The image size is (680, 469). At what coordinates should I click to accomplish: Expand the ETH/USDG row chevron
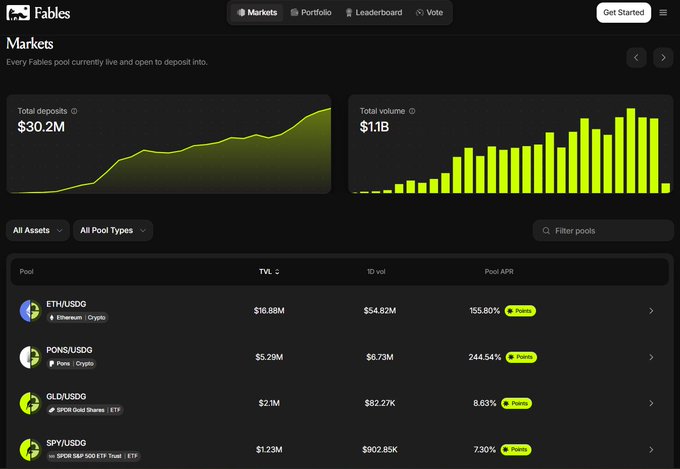(651, 311)
